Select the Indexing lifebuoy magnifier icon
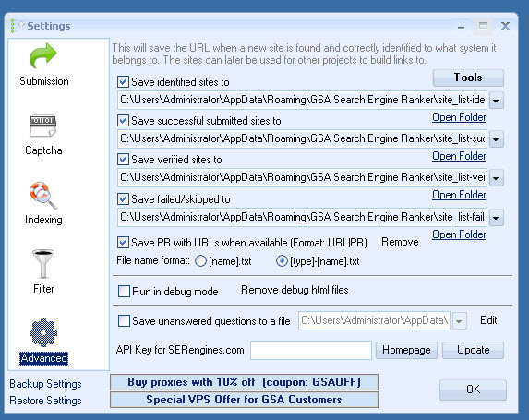529x420 pixels. pos(42,195)
